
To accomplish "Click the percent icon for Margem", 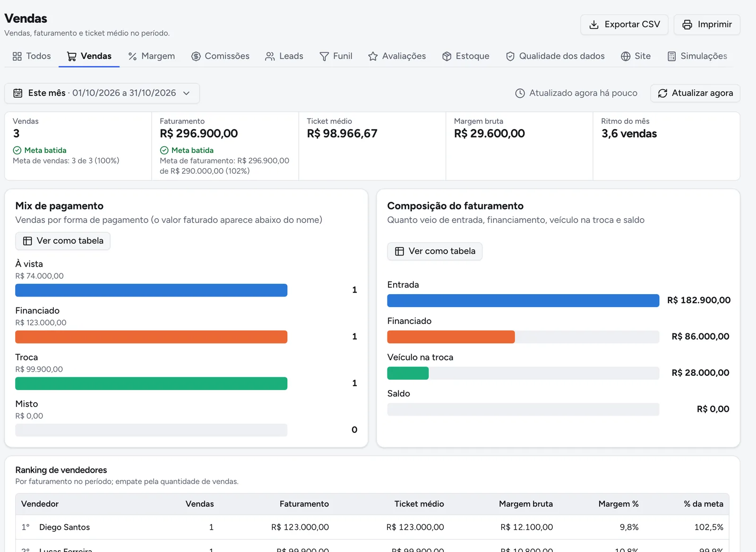I will pyautogui.click(x=132, y=56).
